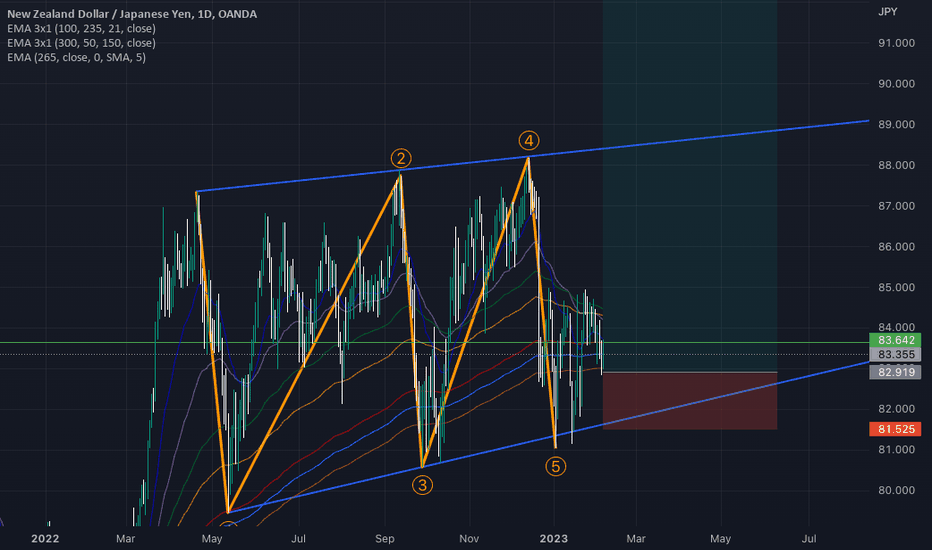
Task: Click the 80.000 price axis tick
Action: [896, 490]
